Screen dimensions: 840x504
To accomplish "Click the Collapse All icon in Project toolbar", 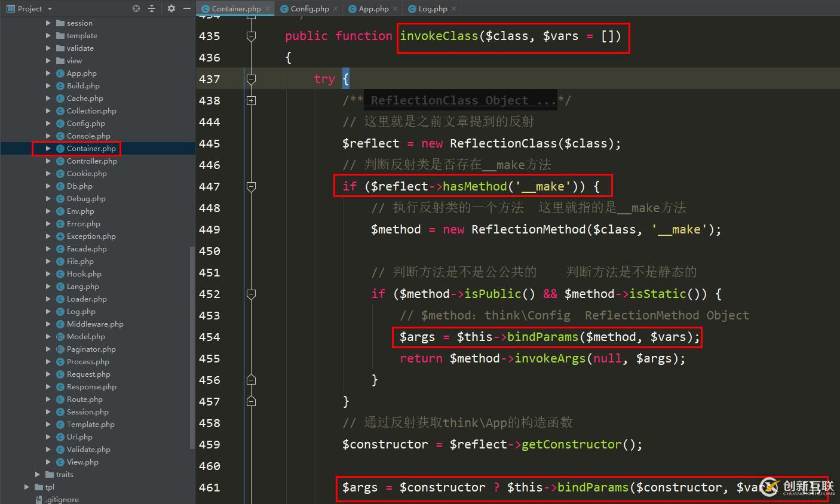I will point(151,8).
